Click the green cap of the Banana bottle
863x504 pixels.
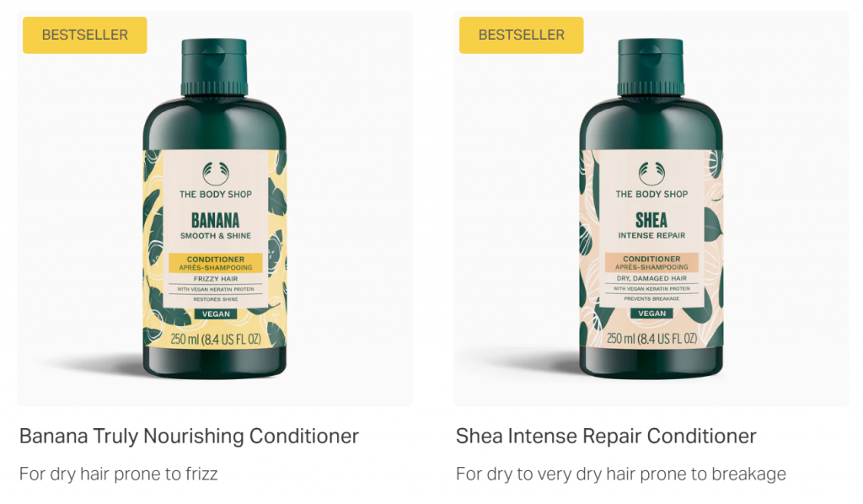(x=214, y=67)
